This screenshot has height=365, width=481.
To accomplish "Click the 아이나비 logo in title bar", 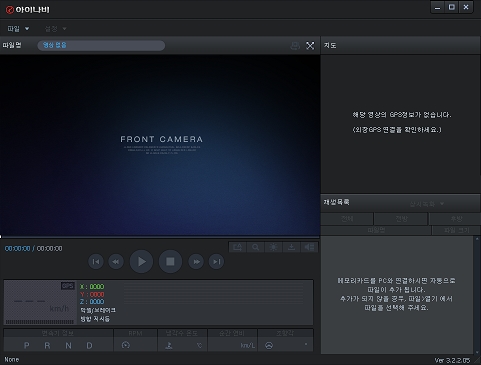I will pyautogui.click(x=28, y=10).
